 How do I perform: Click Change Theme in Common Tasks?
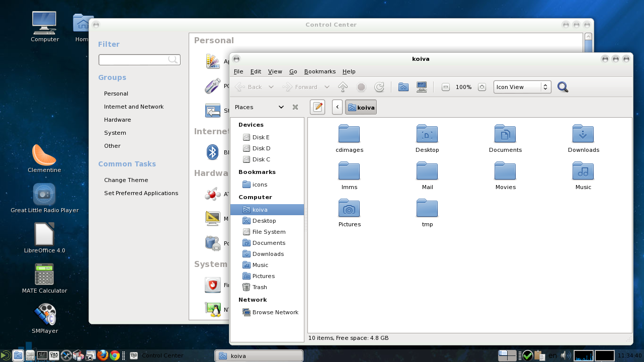tap(126, 180)
